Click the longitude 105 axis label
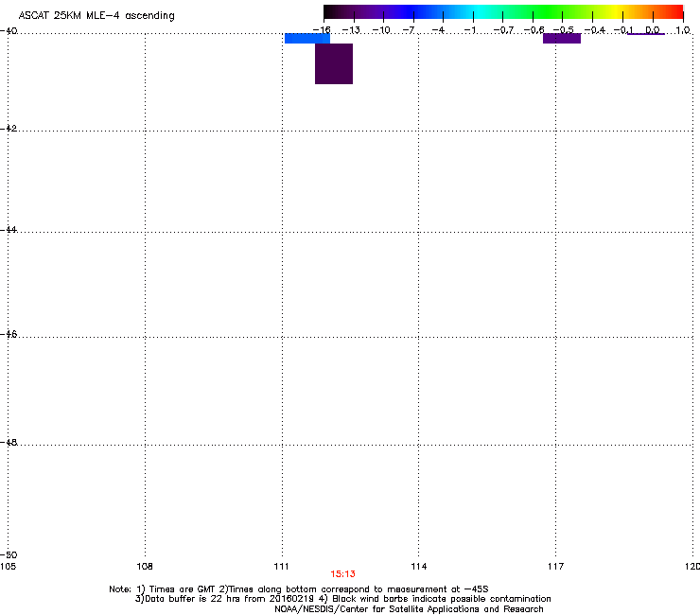 pos(8,567)
